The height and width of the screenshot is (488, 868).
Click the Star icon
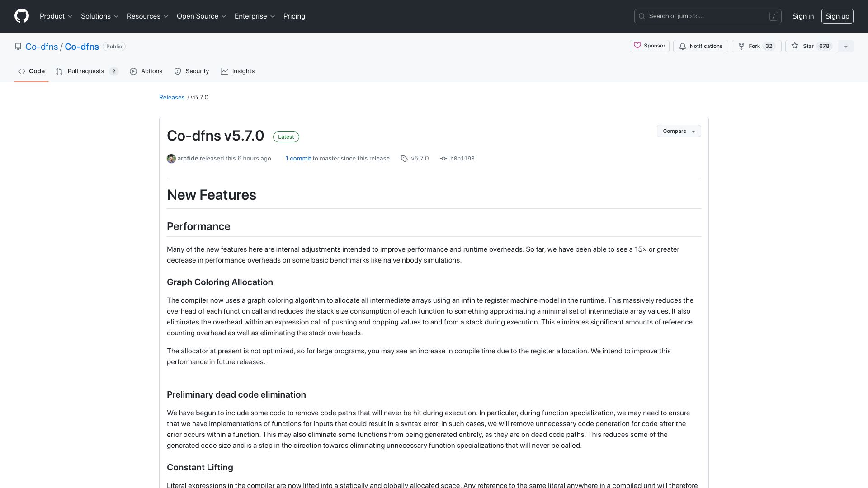pos(795,46)
